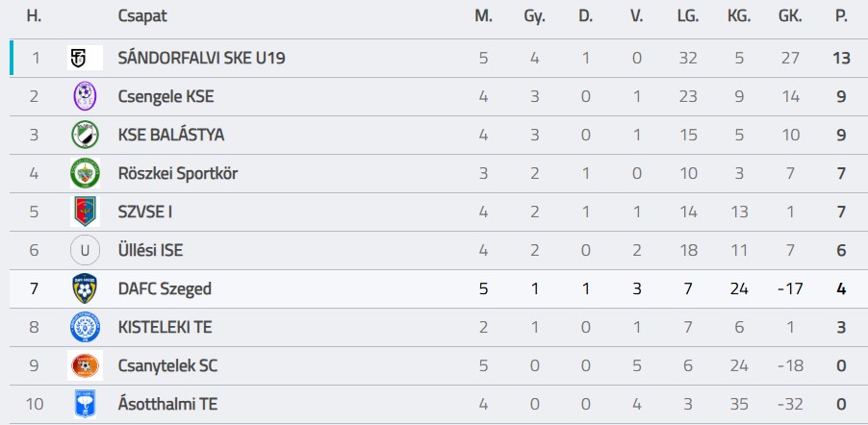
Task: Open the Csengele KSE team page
Action: coord(166,96)
